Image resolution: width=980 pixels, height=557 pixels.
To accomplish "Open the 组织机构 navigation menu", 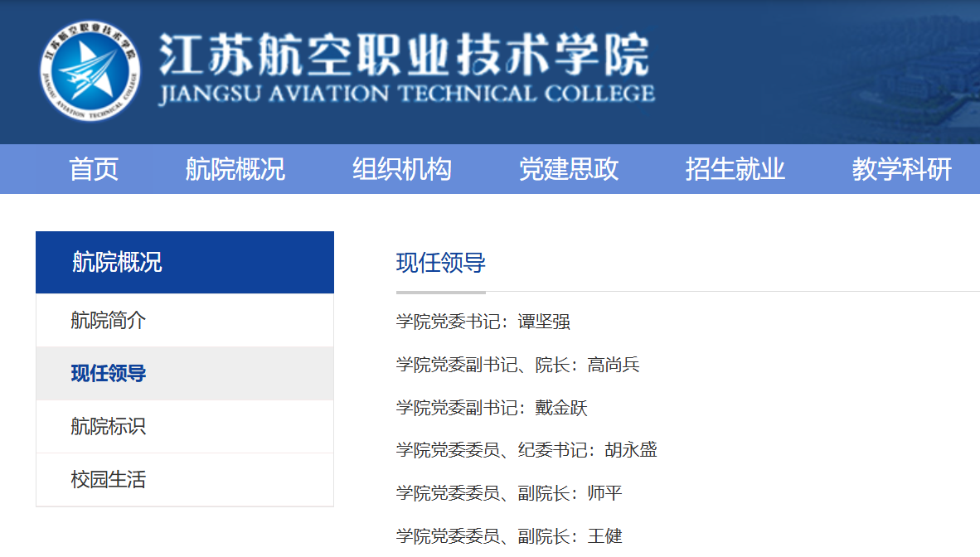I will coord(401,169).
